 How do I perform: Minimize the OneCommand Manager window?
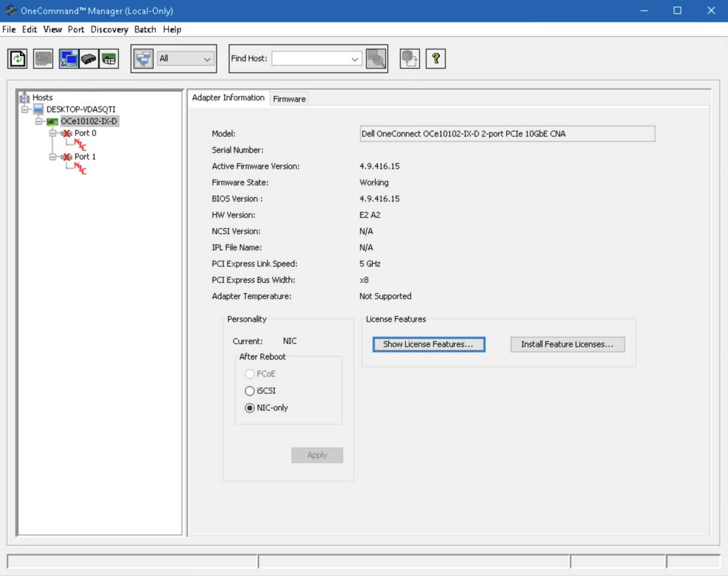(644, 11)
